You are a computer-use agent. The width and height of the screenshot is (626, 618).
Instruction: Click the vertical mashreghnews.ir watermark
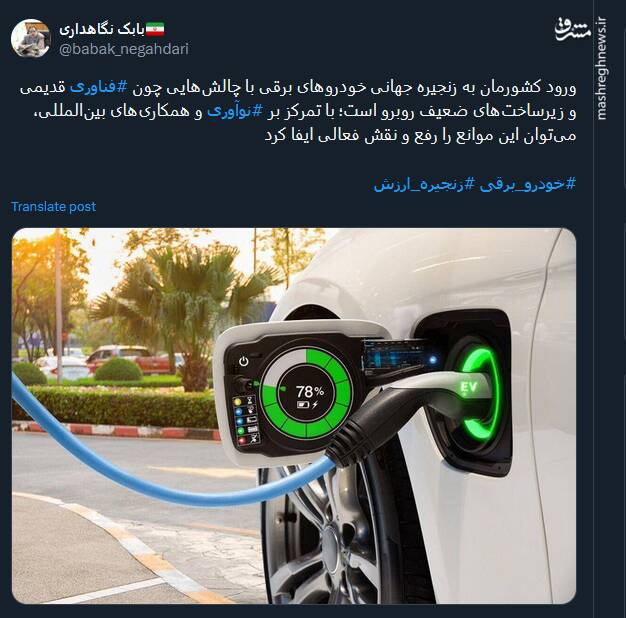tap(601, 68)
